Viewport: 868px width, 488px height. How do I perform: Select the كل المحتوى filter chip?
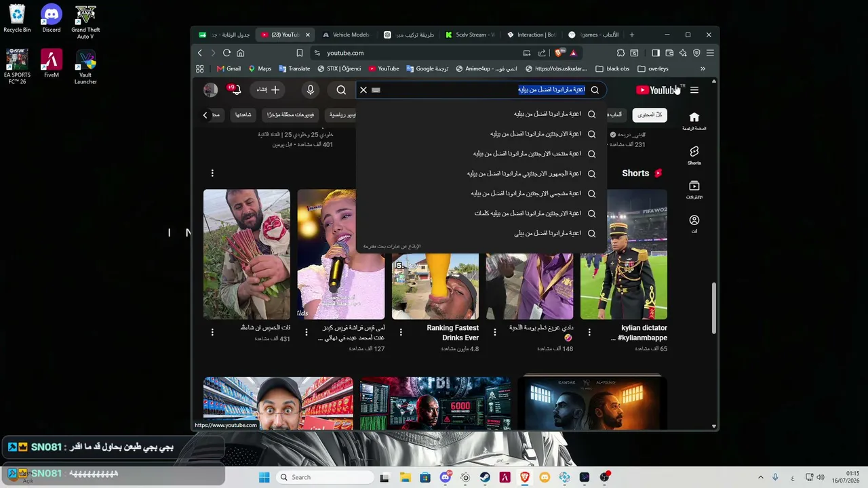coord(650,115)
